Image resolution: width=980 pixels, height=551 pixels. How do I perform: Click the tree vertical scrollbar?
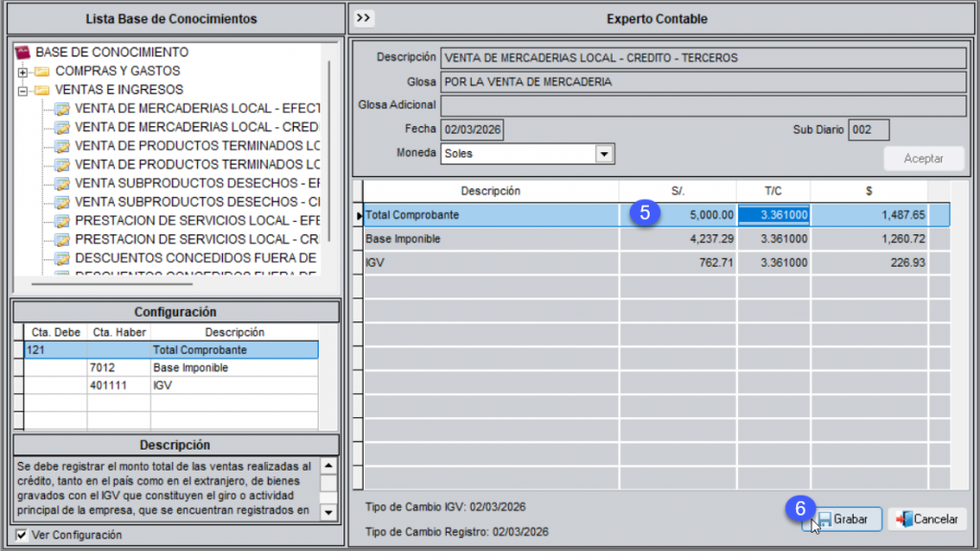point(329,152)
